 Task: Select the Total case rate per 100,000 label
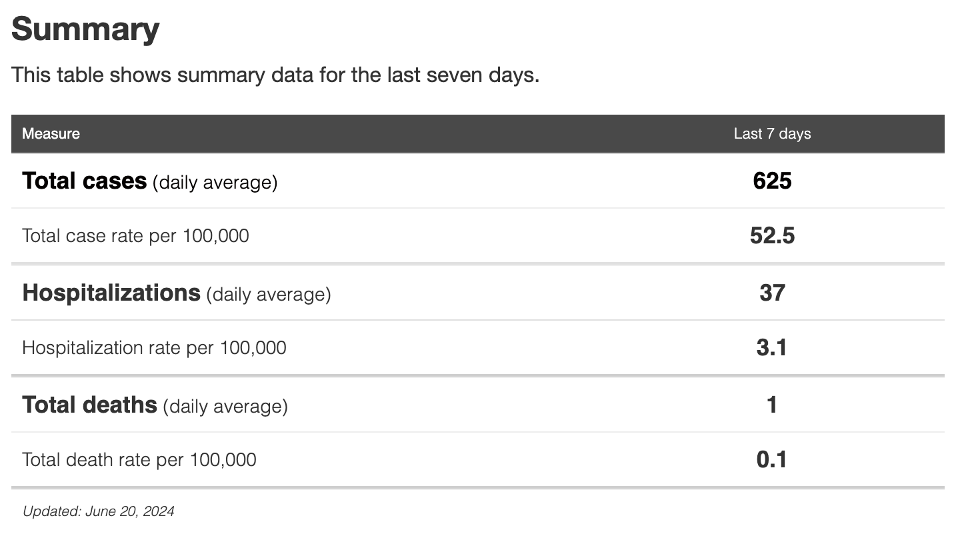135,235
